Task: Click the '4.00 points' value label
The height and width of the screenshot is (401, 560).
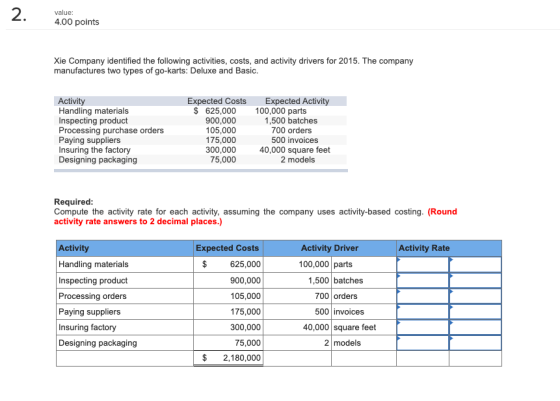Action: (x=77, y=22)
